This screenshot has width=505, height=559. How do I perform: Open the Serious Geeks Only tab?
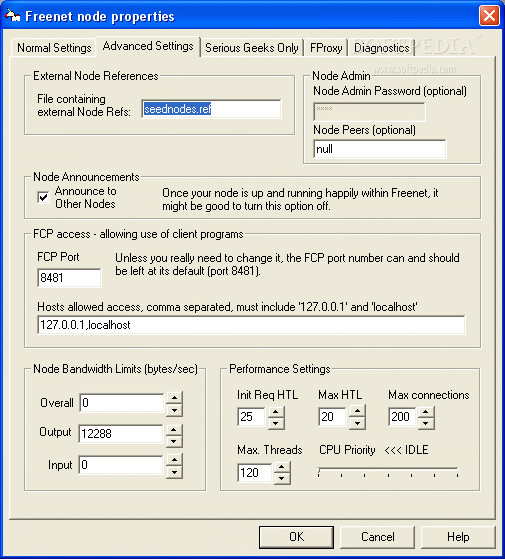(x=252, y=48)
